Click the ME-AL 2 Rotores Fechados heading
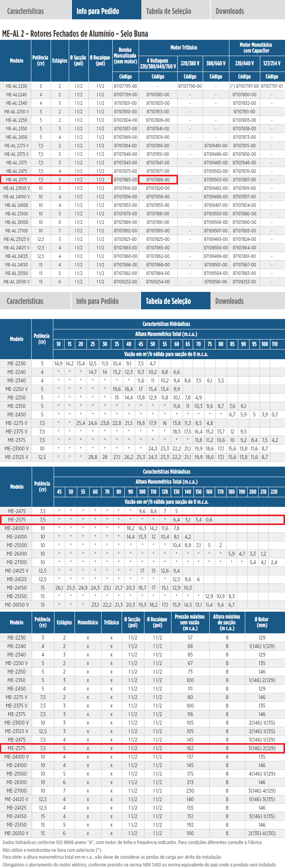The height and width of the screenshot is (868, 285). tap(75, 34)
